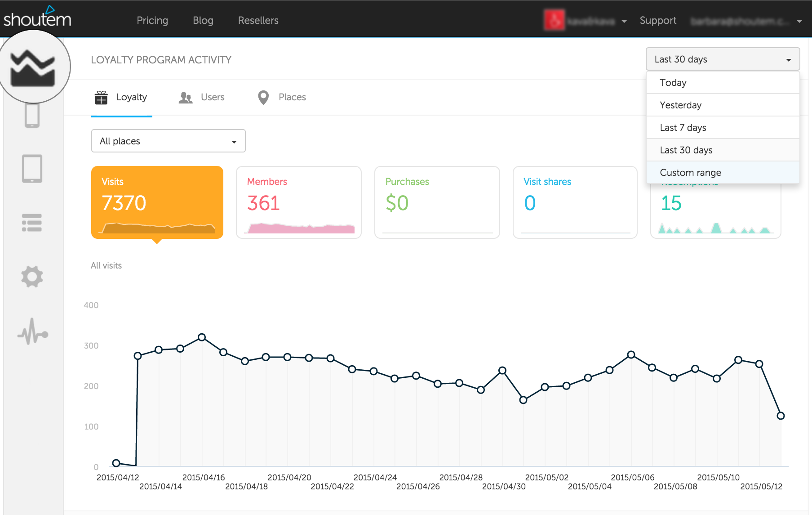Open the list content sidebar icon
The height and width of the screenshot is (515, 812).
pyautogui.click(x=32, y=223)
